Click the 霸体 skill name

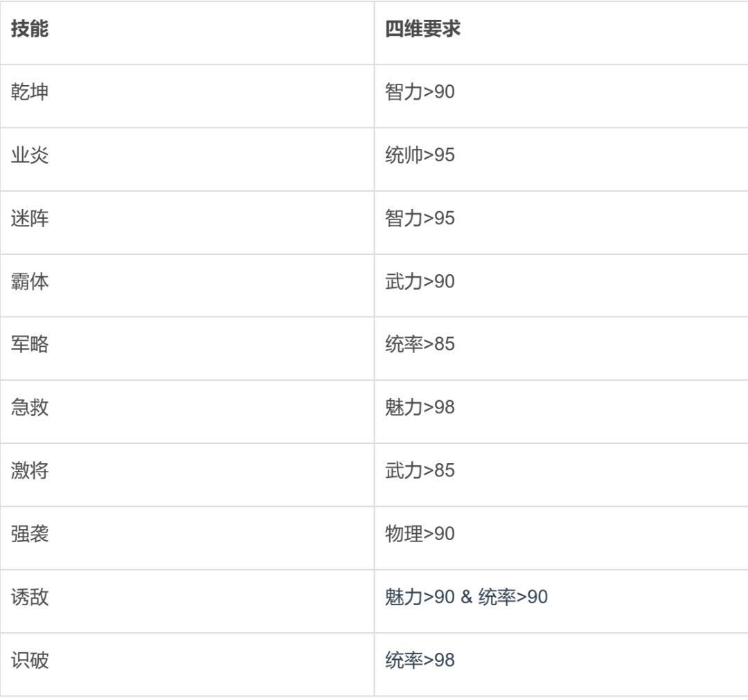click(x=30, y=282)
